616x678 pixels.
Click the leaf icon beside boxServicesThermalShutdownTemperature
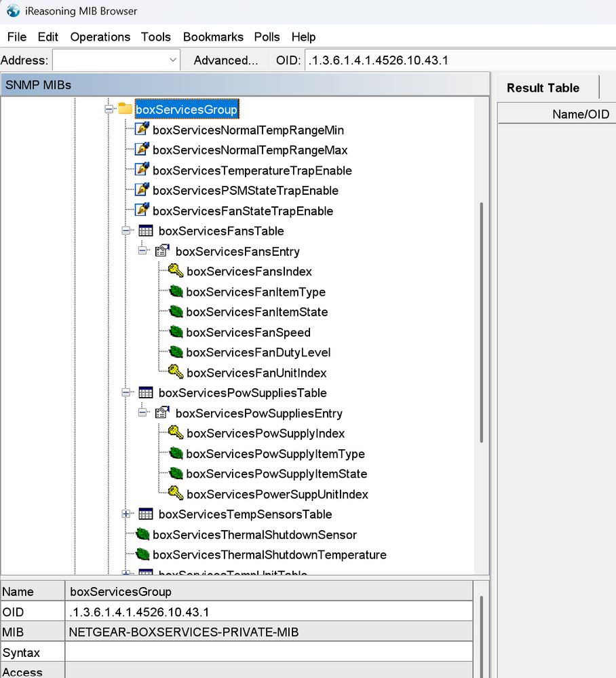coord(142,554)
